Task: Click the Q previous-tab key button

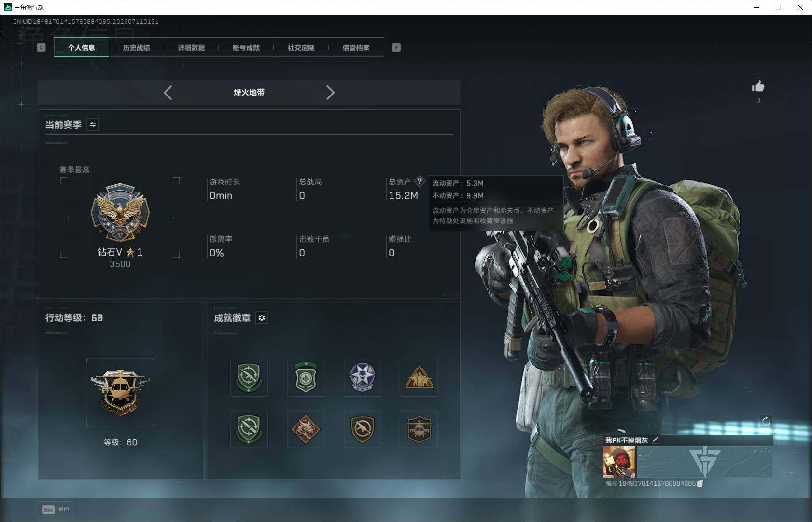Action: point(42,48)
